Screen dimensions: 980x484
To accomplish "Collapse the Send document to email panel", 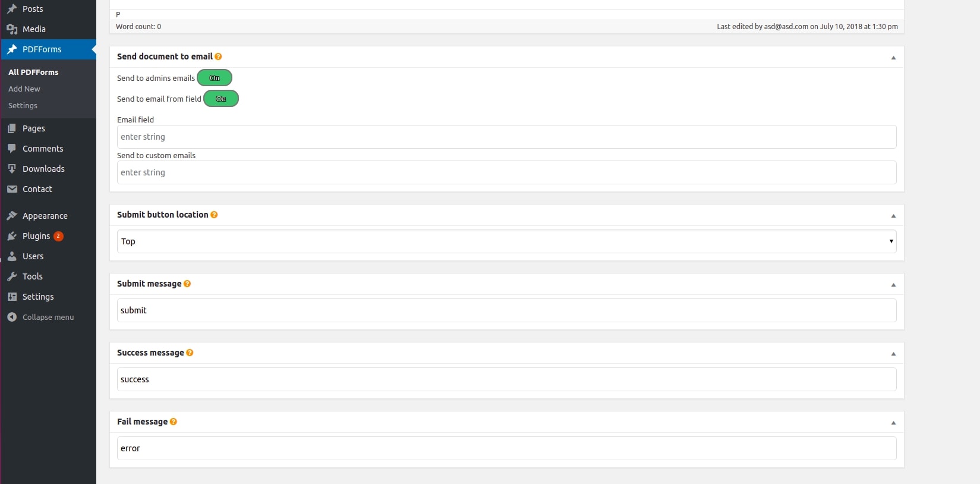I will click(893, 58).
